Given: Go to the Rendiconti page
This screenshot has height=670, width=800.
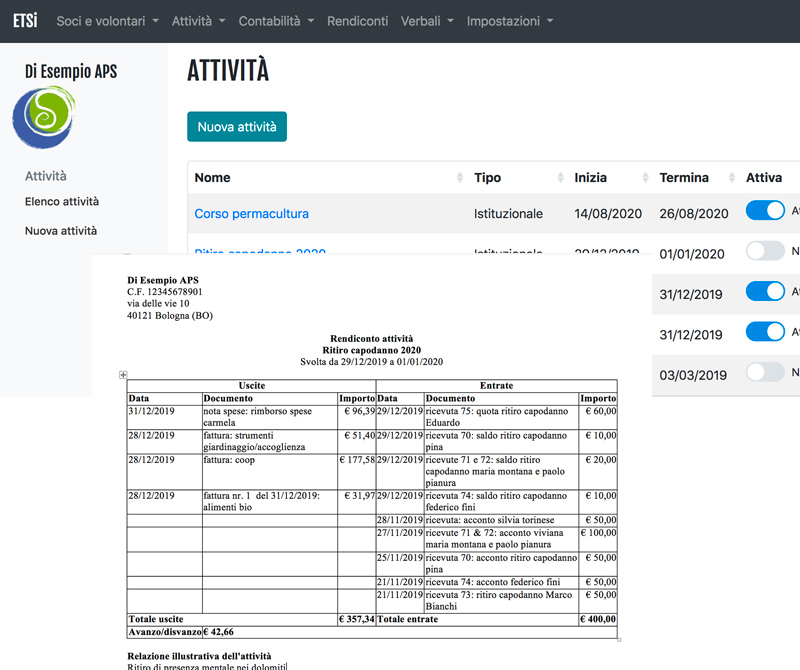Looking at the screenshot, I should pos(358,21).
